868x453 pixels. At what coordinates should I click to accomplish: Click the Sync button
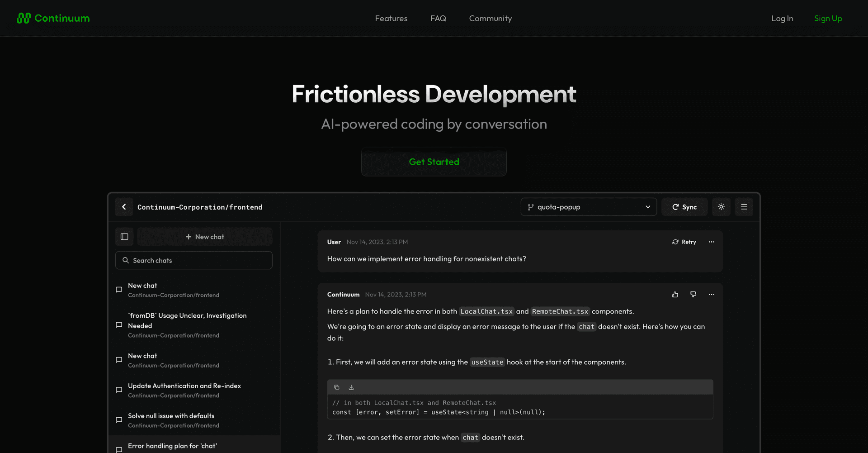684,207
